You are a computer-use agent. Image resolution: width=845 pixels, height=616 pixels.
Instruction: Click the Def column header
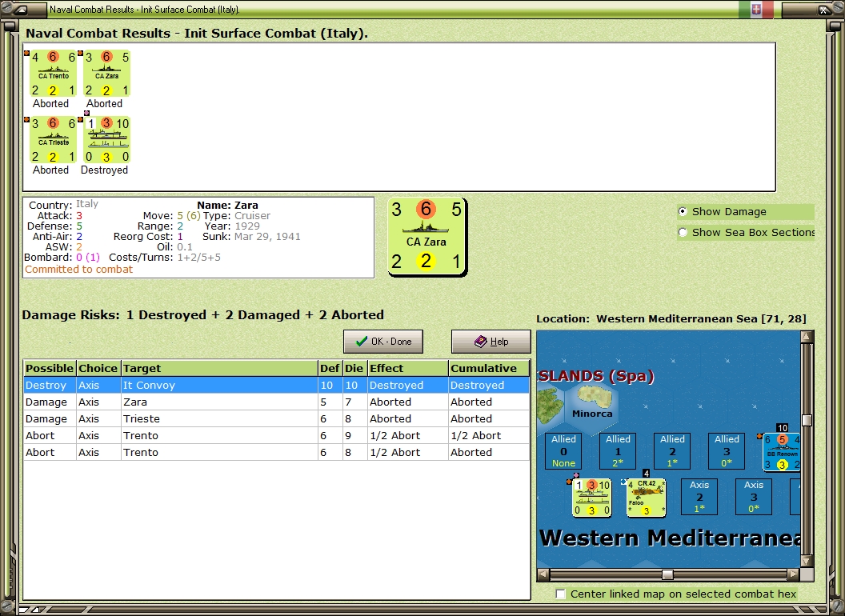(330, 369)
